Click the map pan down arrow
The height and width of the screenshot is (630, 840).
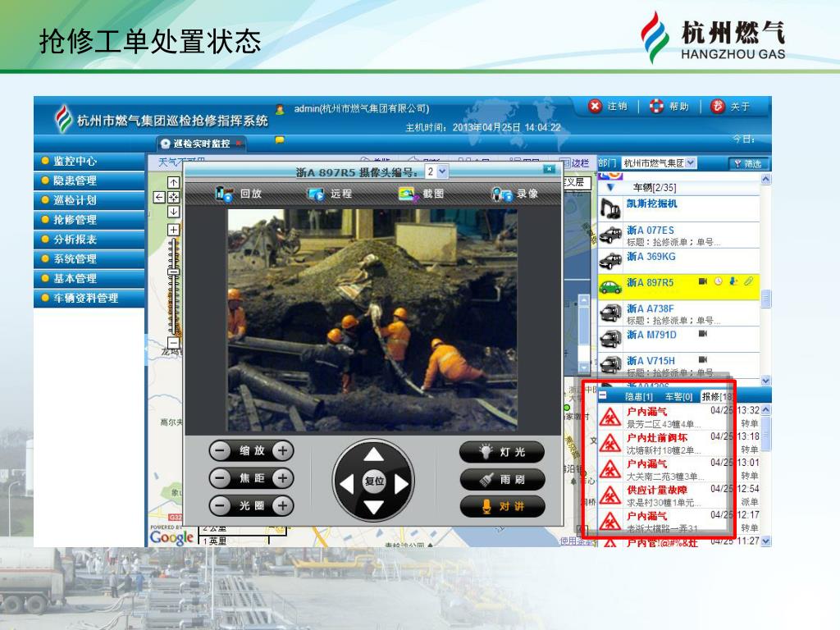coord(174,212)
